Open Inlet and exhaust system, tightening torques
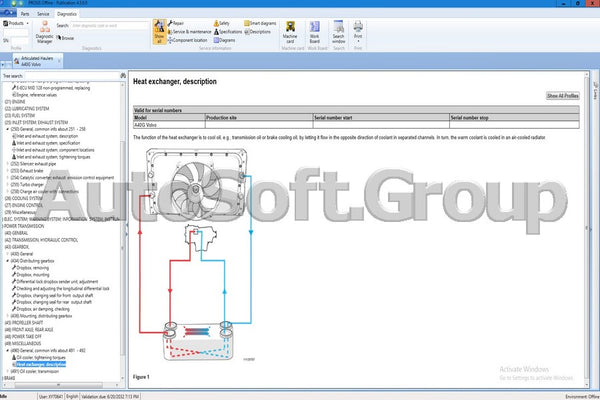This screenshot has height=400, width=600. (53, 157)
